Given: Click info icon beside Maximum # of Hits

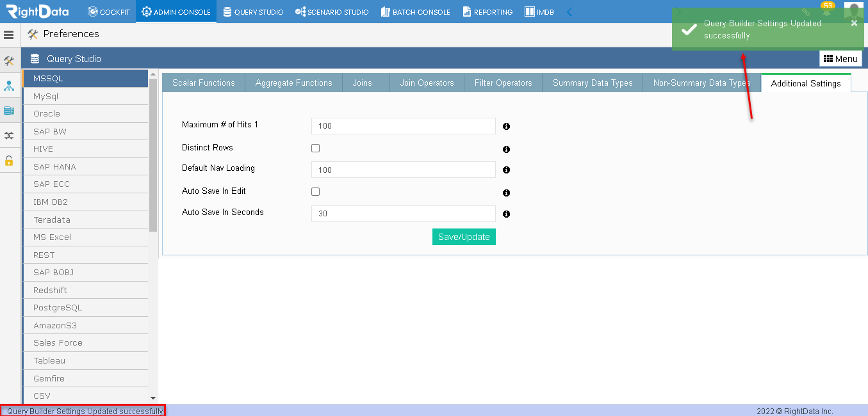Looking at the screenshot, I should [x=506, y=127].
